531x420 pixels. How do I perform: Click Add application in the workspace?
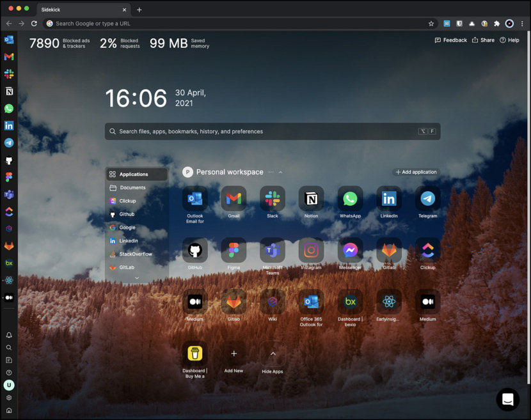tap(416, 172)
